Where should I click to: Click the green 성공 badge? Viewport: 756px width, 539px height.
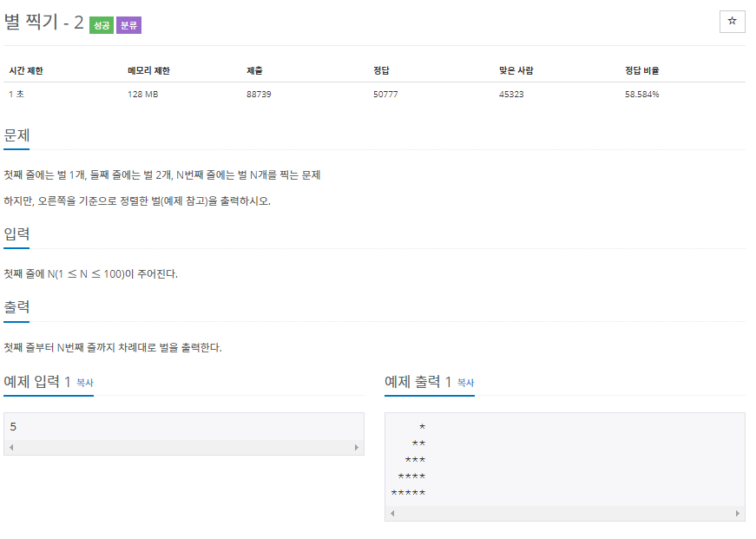point(102,25)
